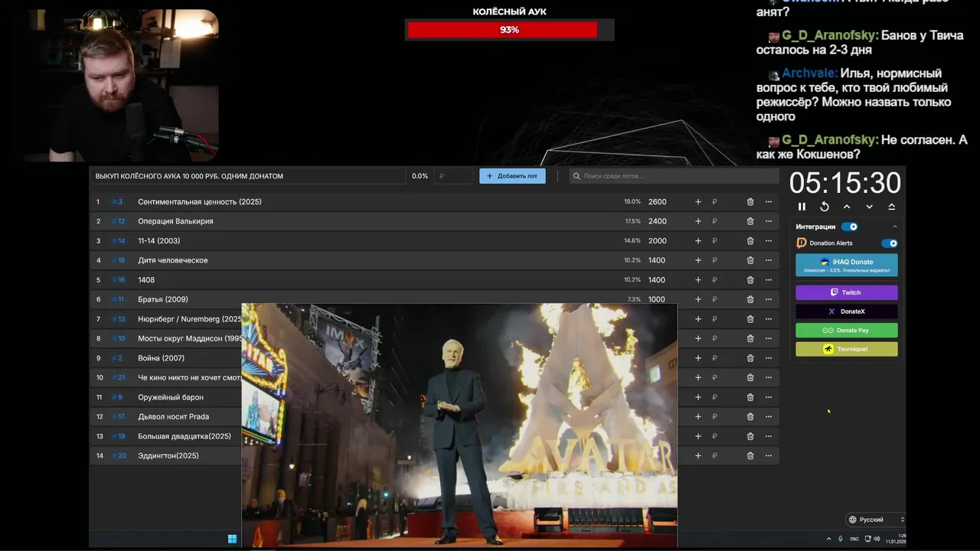The height and width of the screenshot is (551, 980).
Task: Open more options for Братья (2009)
Action: (x=769, y=299)
